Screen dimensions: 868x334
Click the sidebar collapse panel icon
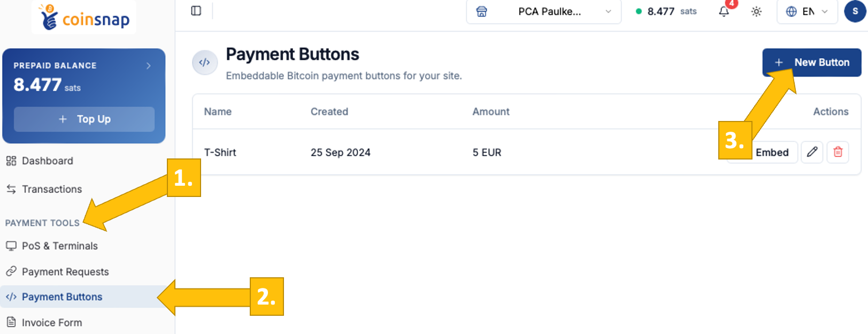coord(196,11)
